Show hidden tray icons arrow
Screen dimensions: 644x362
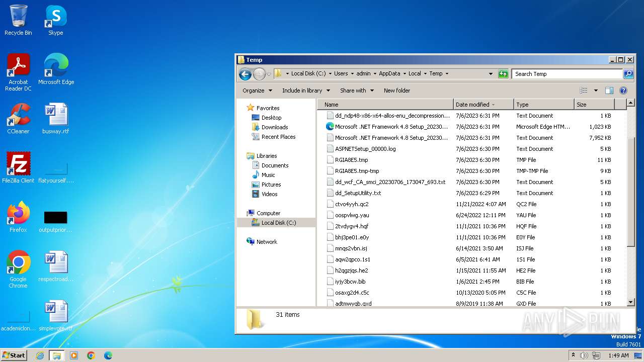click(x=573, y=355)
